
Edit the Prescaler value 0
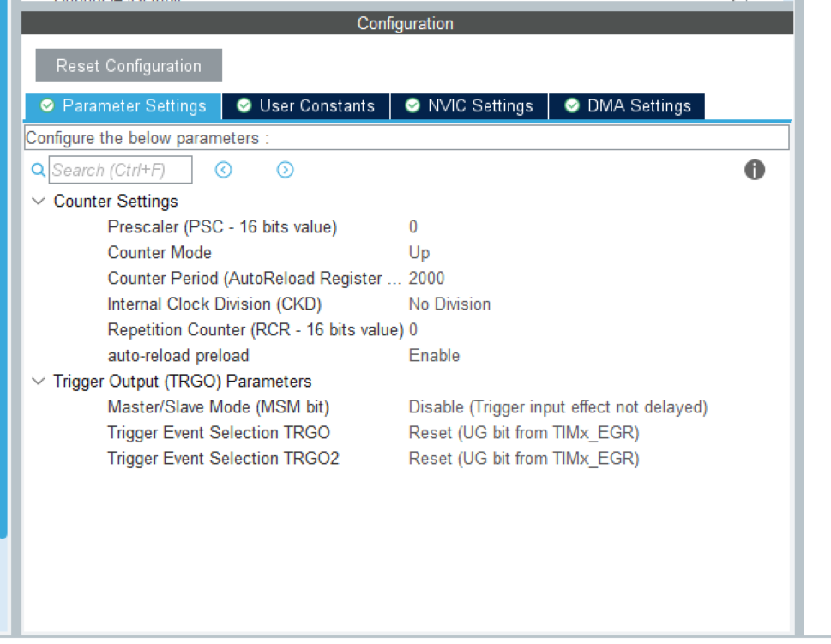(413, 227)
